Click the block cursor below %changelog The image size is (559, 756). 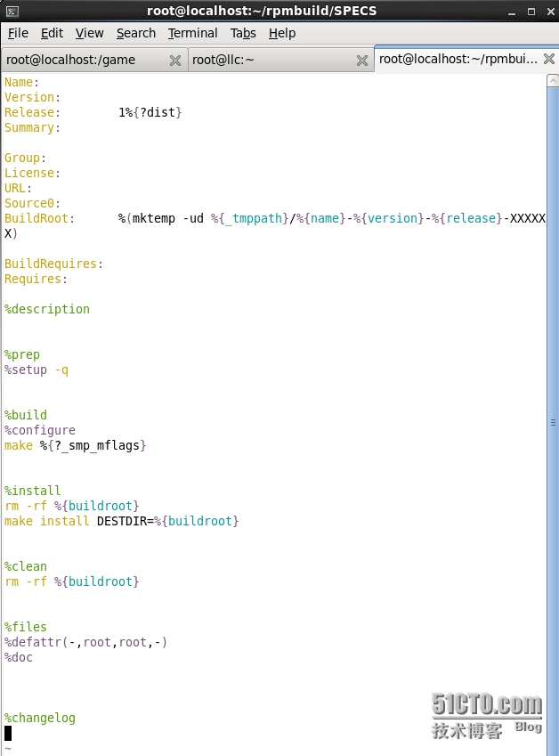8,734
